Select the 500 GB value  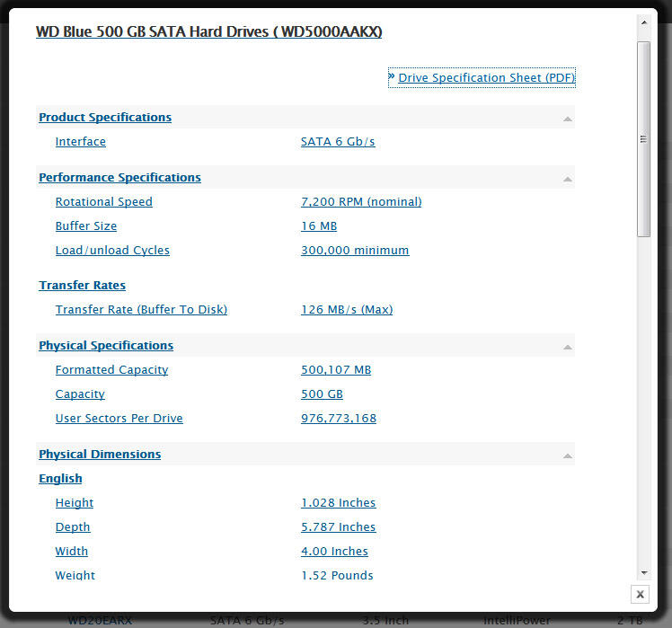click(x=322, y=394)
